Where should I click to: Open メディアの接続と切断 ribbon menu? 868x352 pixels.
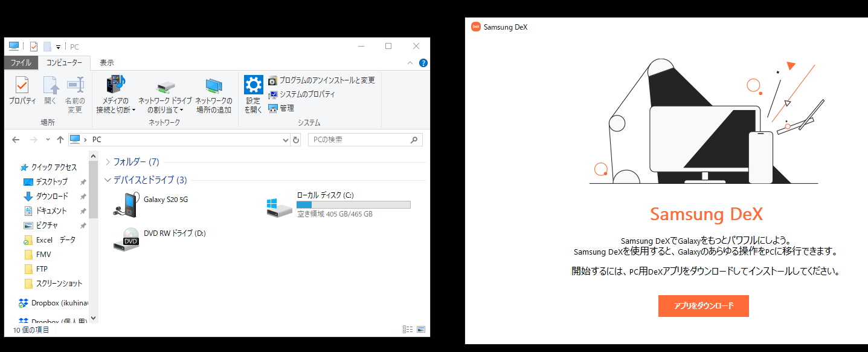pyautogui.click(x=115, y=95)
